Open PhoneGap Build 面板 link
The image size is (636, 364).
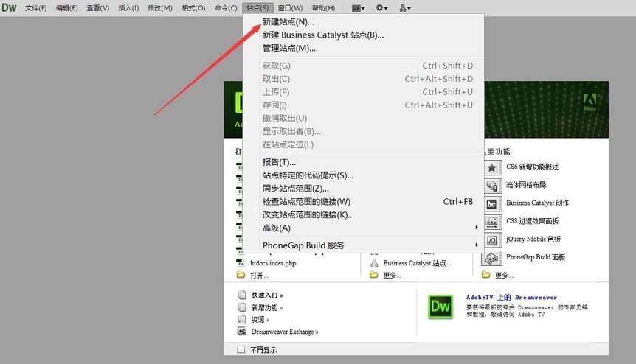(536, 257)
